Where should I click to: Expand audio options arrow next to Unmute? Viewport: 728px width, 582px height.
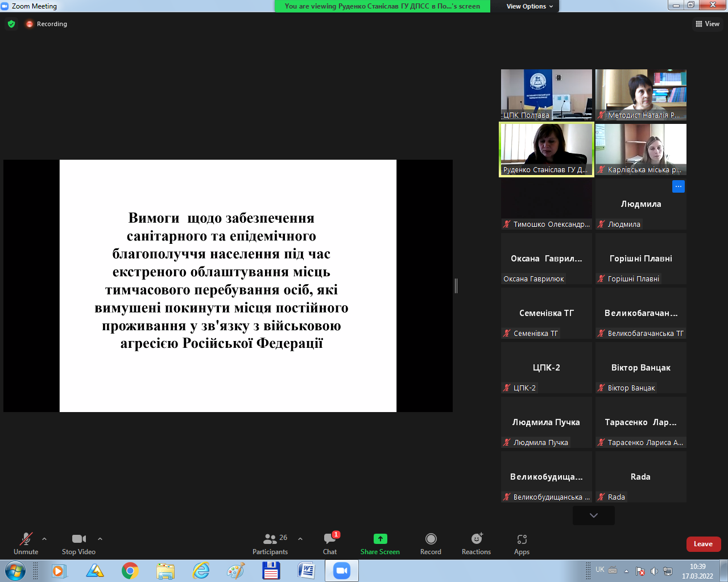pyautogui.click(x=44, y=539)
